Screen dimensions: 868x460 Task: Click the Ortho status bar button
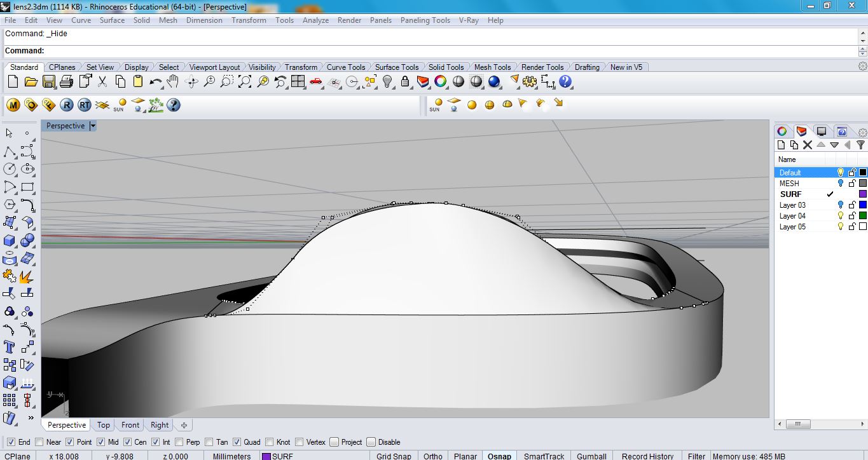coord(432,456)
